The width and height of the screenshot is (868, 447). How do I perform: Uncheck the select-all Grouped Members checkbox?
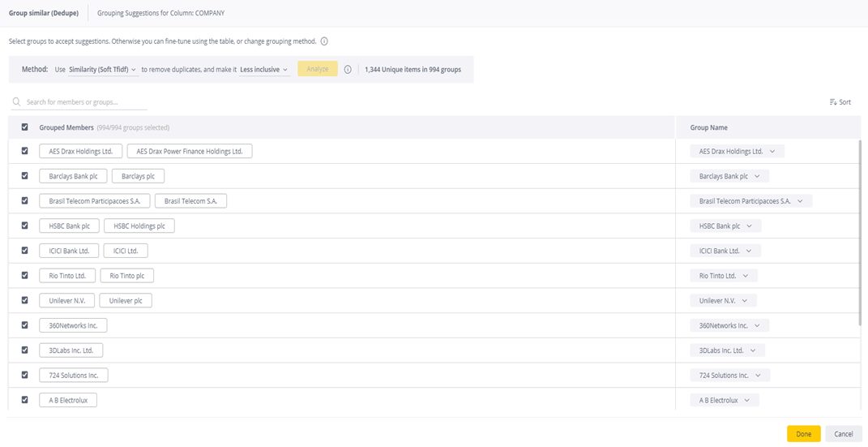[x=24, y=127]
